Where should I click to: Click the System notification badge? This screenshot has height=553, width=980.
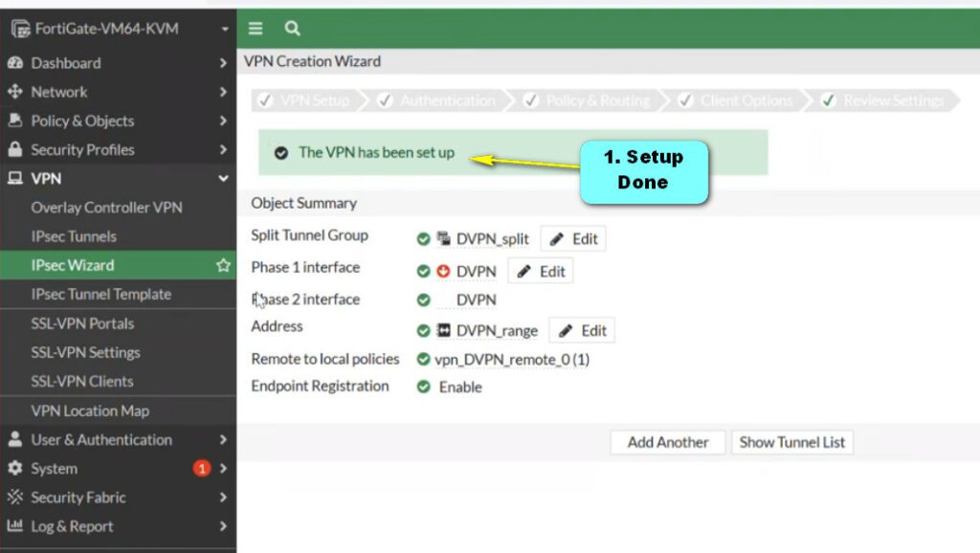tap(201, 468)
